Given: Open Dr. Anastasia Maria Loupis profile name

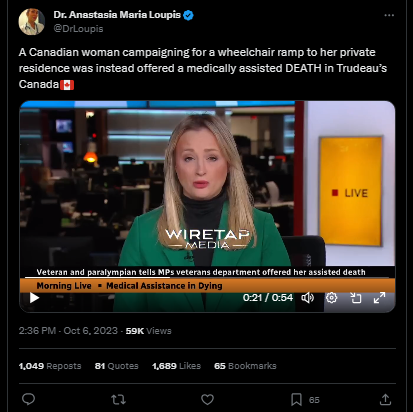Looking at the screenshot, I should click(x=117, y=15).
